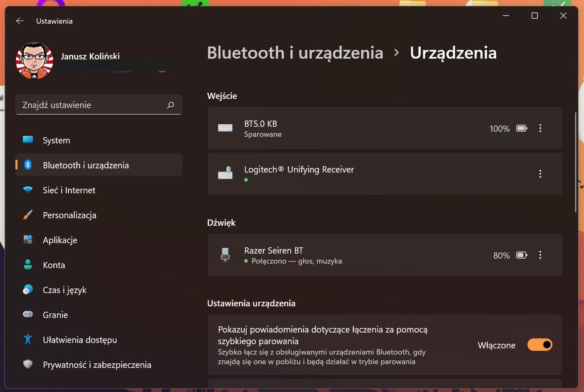Open Czas i język settings
Viewport: 584px width, 392px height.
[99, 290]
